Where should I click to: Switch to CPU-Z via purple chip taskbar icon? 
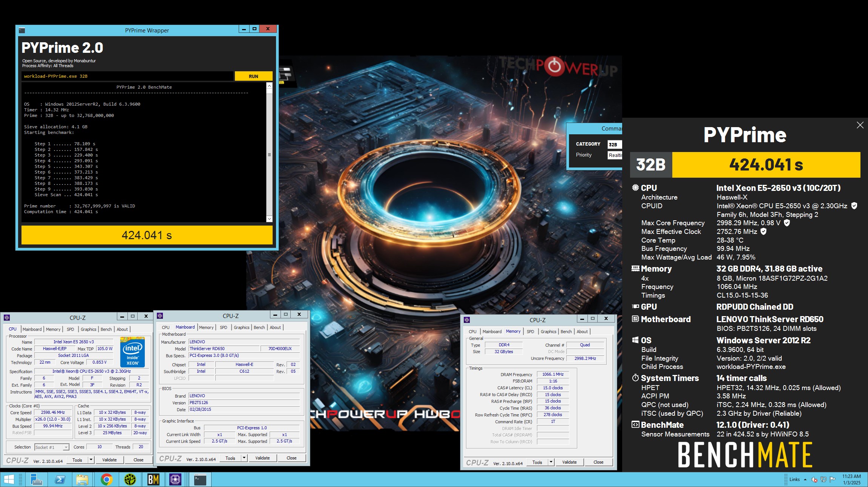pos(175,479)
